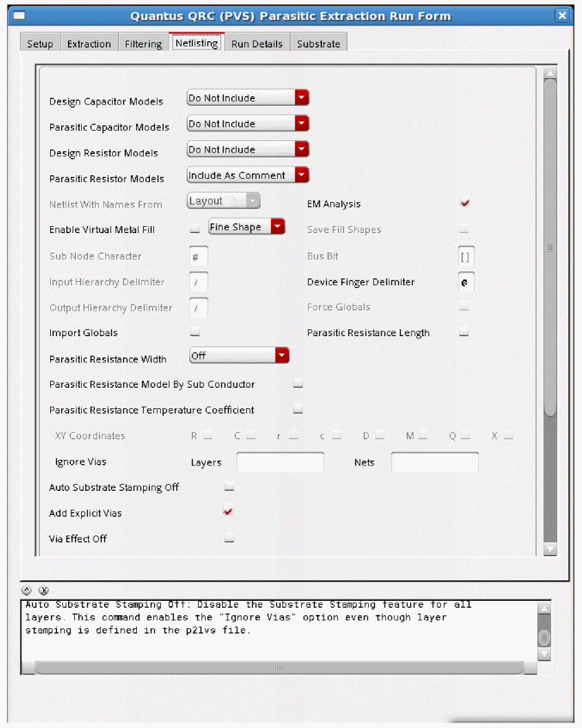Click the Auto Substrate Stamping Off help text
Screen dimensions: 582x728
(248, 617)
